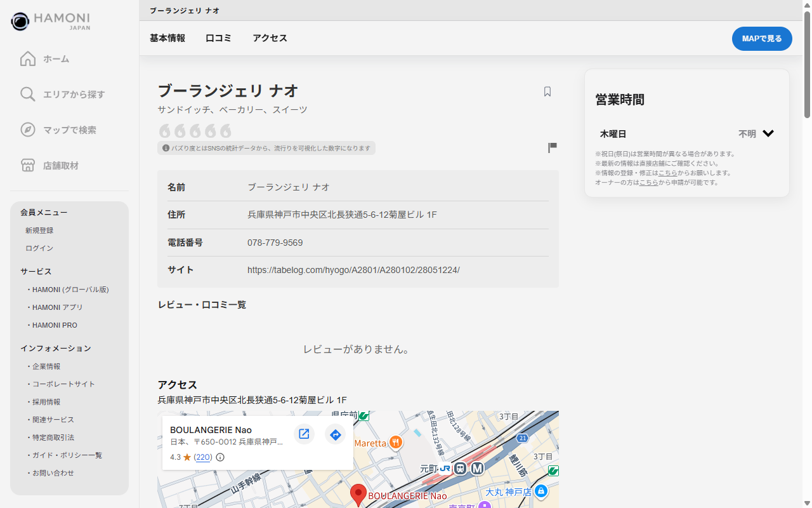Select マップで検索 in the sidebar
Viewport: 812px width, 508px height.
click(70, 130)
